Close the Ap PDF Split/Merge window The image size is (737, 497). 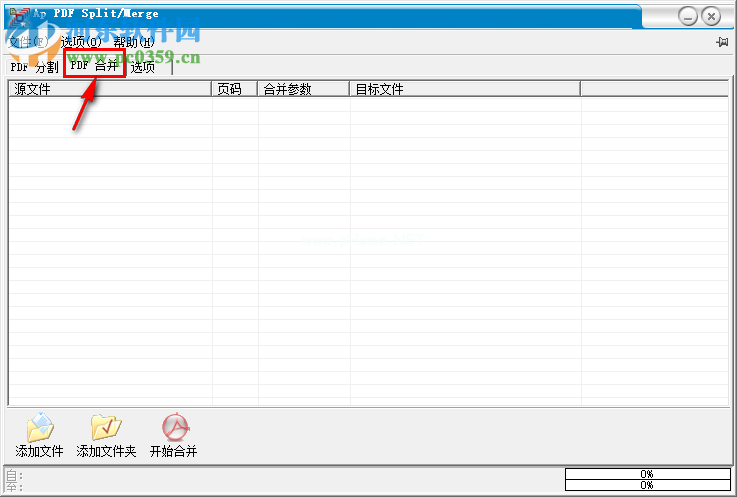tap(711, 17)
